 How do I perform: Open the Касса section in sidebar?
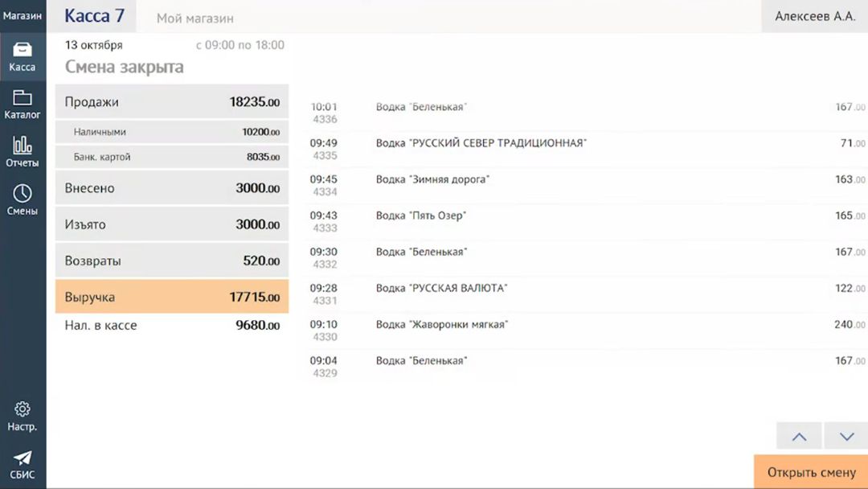pos(23,57)
